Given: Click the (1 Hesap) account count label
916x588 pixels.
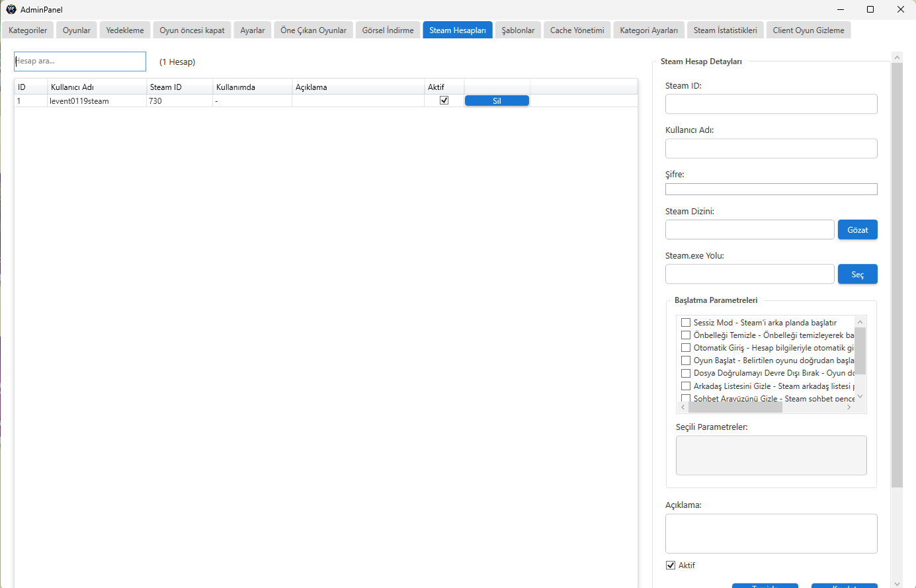Looking at the screenshot, I should point(177,62).
